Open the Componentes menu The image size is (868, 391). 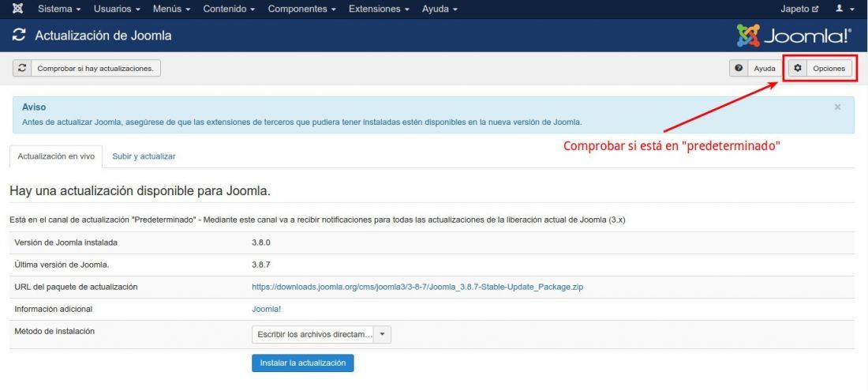[x=302, y=9]
